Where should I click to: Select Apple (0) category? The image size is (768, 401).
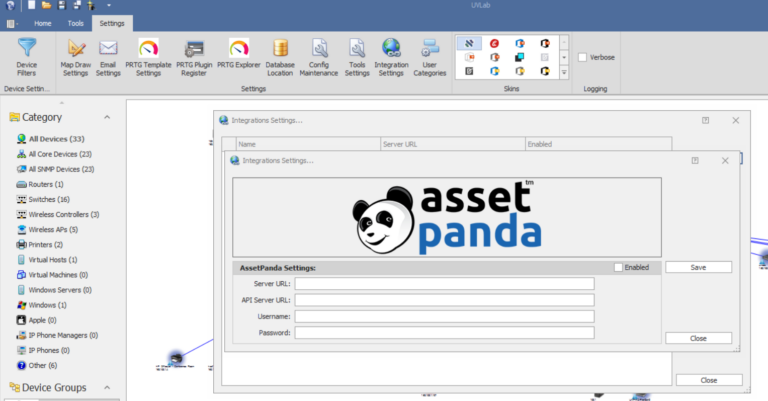point(36,320)
